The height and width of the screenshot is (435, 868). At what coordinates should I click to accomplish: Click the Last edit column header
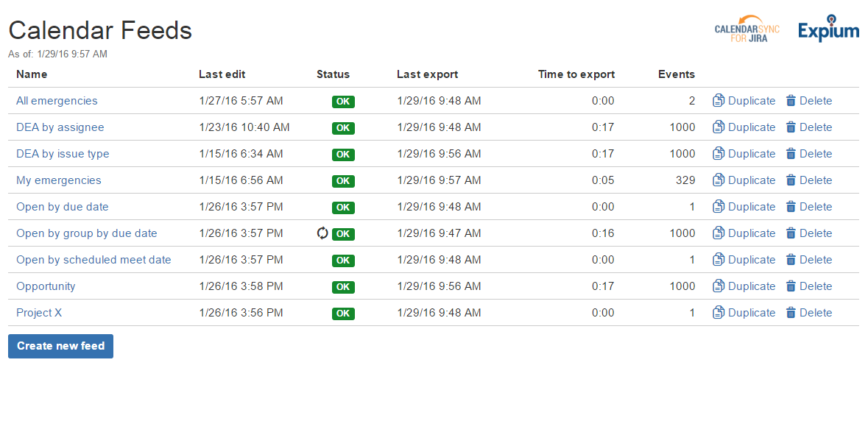pos(222,74)
